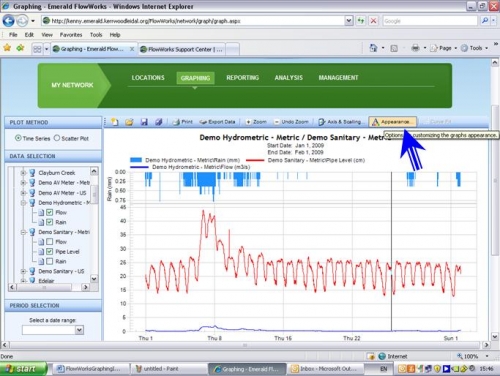Click the browser printer icon
Screen dimensions: 500x376
click(415, 48)
